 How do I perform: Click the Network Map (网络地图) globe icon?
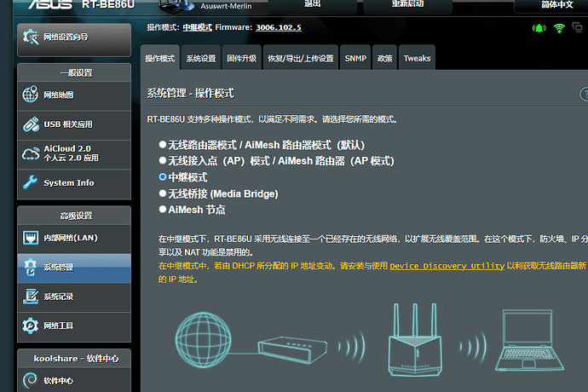click(31, 95)
